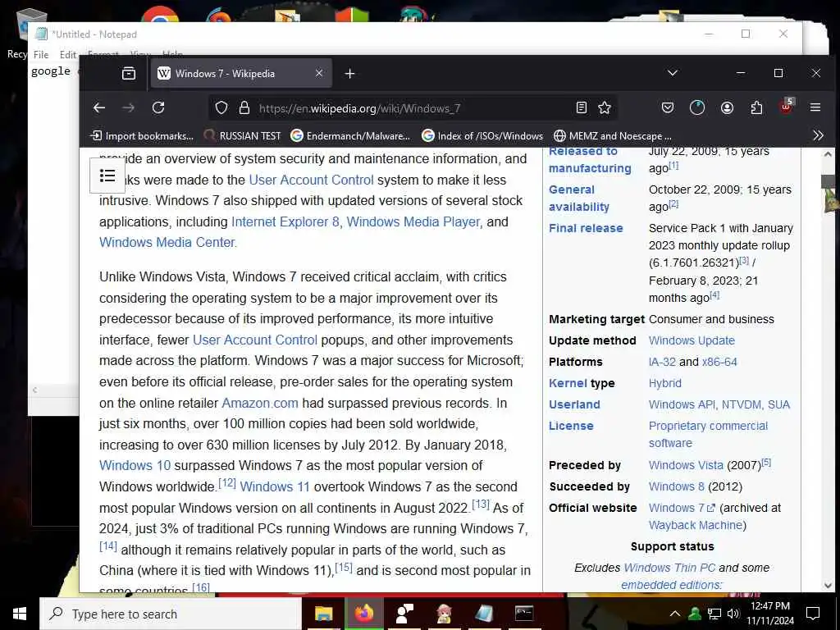The image size is (840, 630).
Task: Open File Explorer from the taskbar
Action: pyautogui.click(x=323, y=614)
